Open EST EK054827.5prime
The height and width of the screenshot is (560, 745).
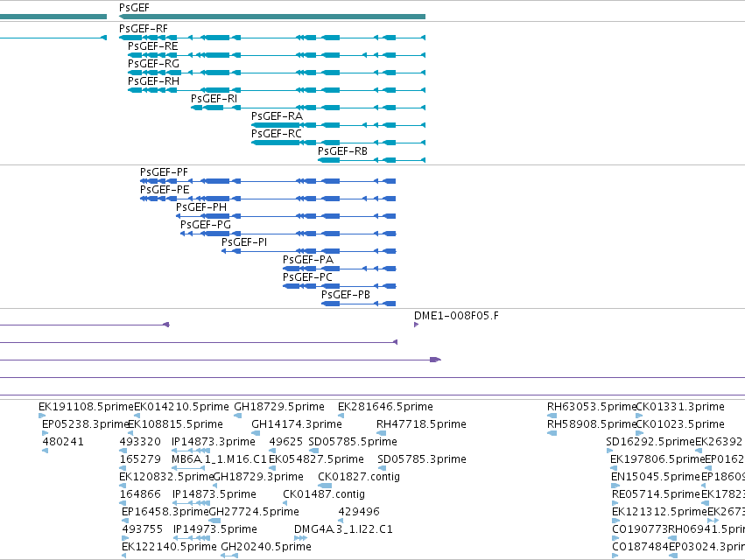point(316,459)
